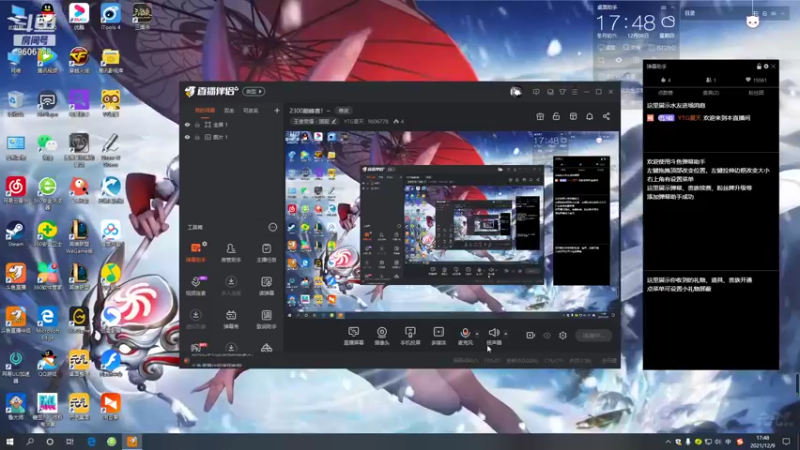
Task: Toggle visibility of 全屏 1 source
Action: 187,124
